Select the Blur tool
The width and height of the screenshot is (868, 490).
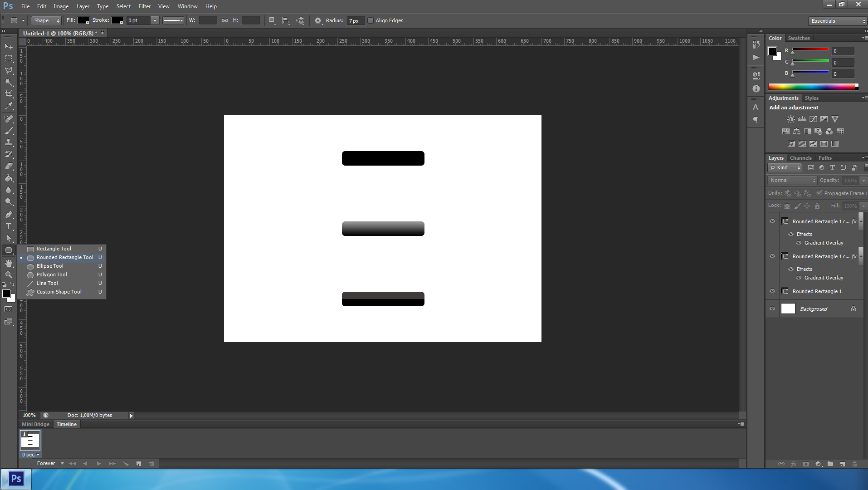pyautogui.click(x=9, y=190)
